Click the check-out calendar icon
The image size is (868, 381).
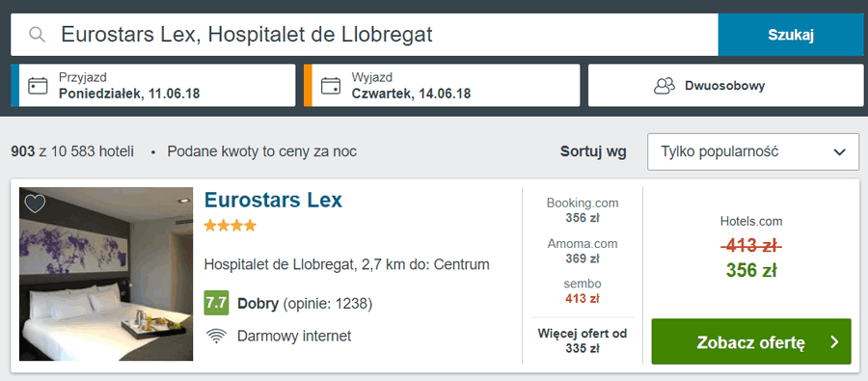point(331,86)
